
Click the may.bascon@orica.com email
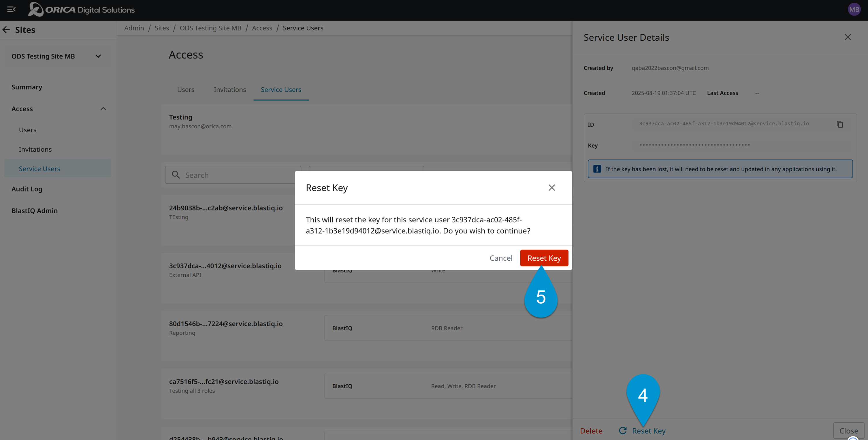[200, 126]
